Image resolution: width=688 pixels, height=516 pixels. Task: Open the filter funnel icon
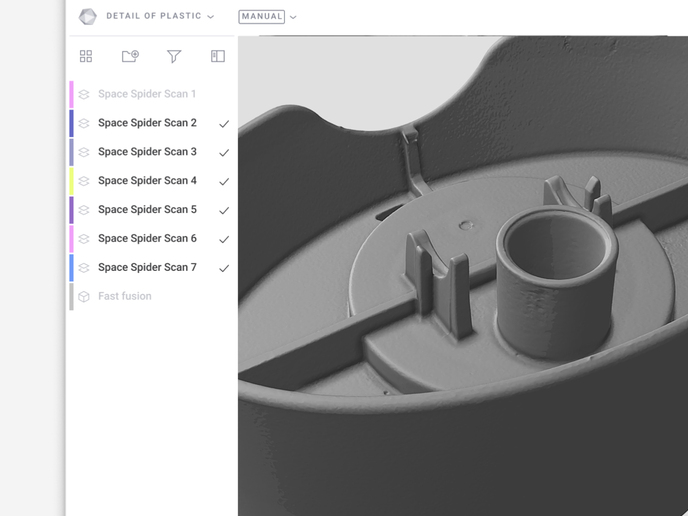point(174,57)
